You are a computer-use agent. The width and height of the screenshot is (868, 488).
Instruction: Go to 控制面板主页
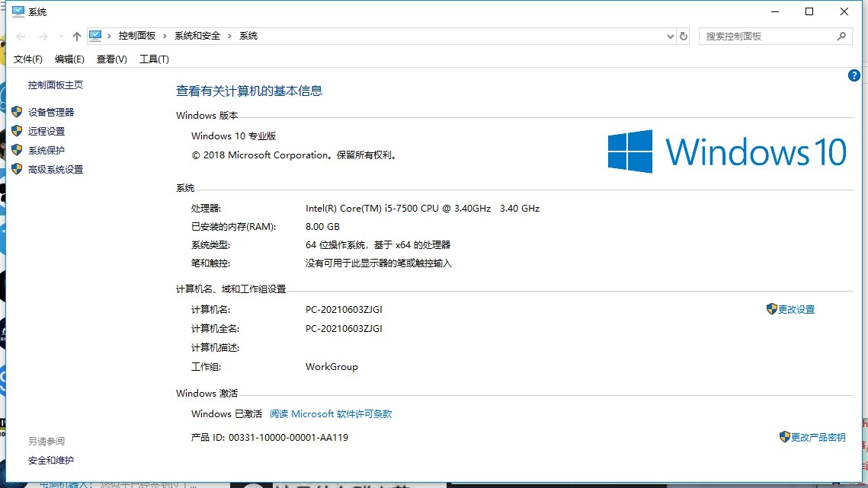56,85
